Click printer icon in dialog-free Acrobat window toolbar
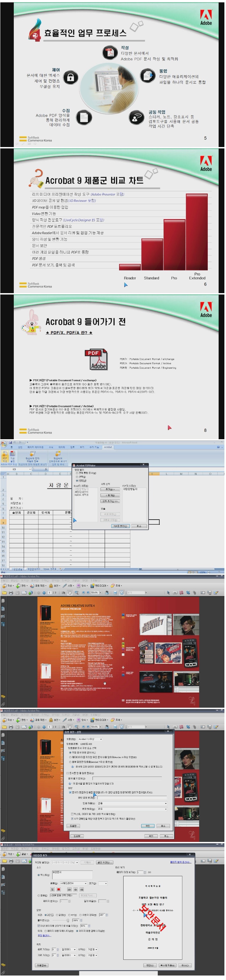This screenshot has height=980, width=226. pyautogui.click(x=11, y=593)
